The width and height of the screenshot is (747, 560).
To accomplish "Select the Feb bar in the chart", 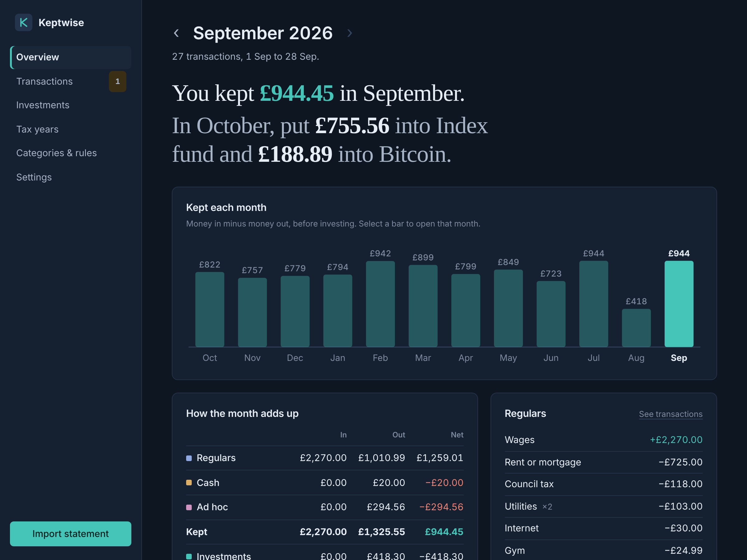I will (x=380, y=304).
